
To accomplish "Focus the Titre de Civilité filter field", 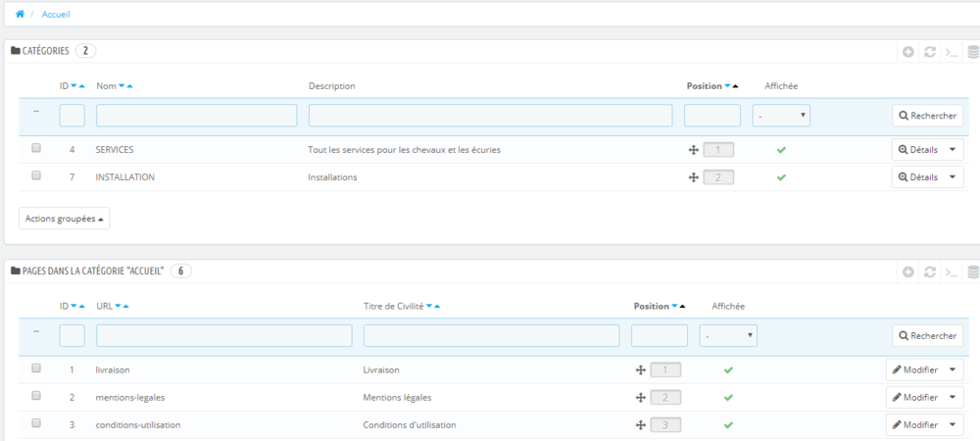I will [x=491, y=335].
